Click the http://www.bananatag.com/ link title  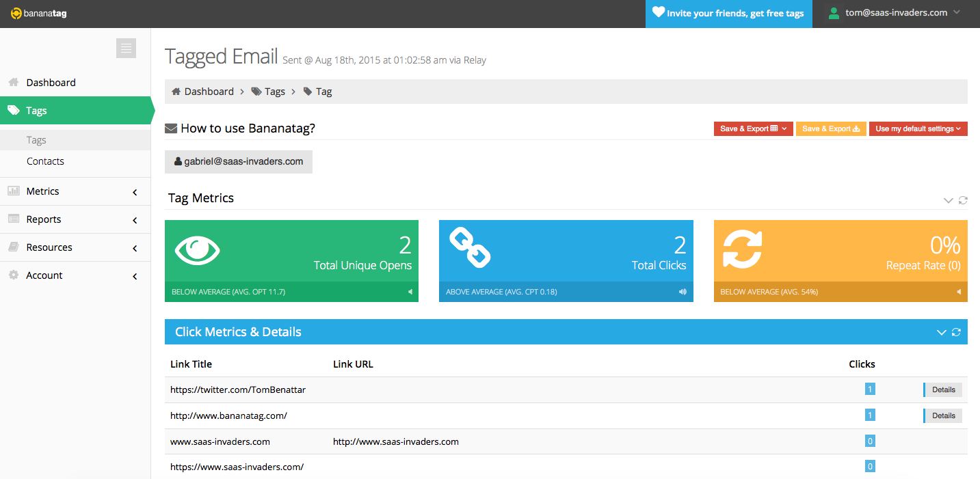tap(228, 415)
